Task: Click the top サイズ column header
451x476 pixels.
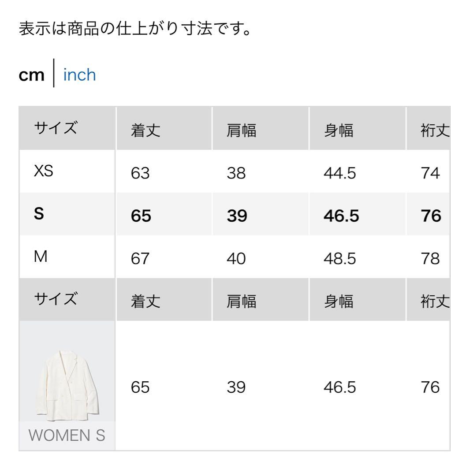Action: (56, 129)
